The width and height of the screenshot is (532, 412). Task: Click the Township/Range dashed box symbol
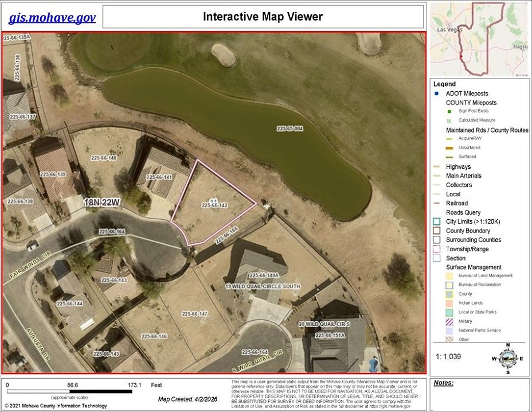(x=437, y=249)
